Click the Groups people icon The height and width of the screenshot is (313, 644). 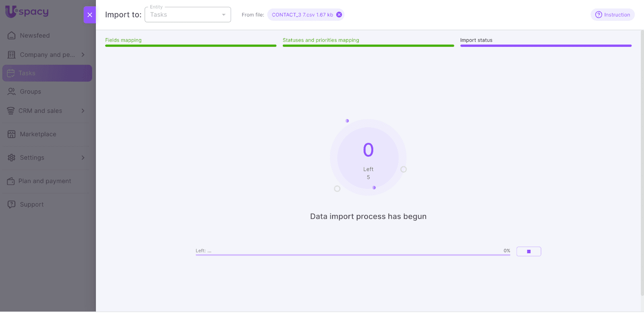coord(12,92)
